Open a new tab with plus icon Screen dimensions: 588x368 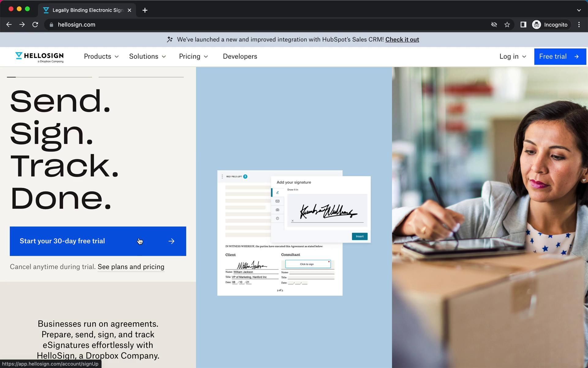point(145,10)
